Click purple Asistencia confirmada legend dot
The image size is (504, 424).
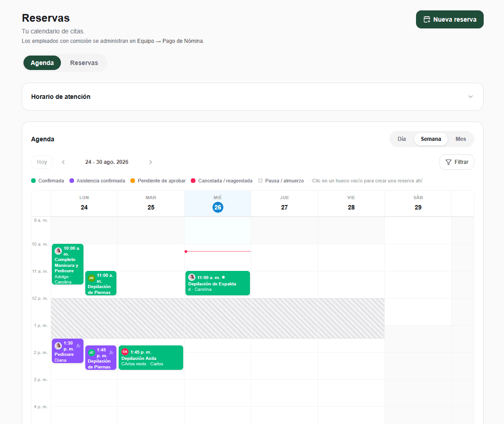(x=72, y=181)
